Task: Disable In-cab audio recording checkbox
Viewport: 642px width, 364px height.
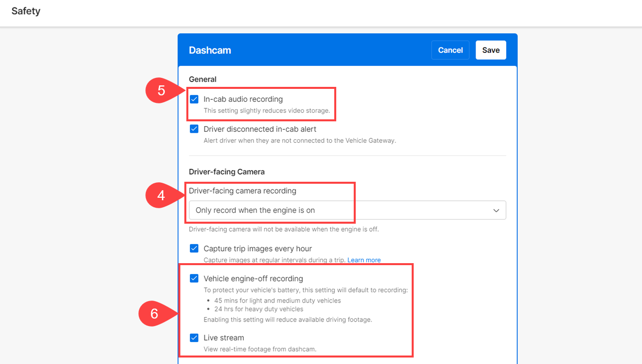Action: [x=194, y=99]
